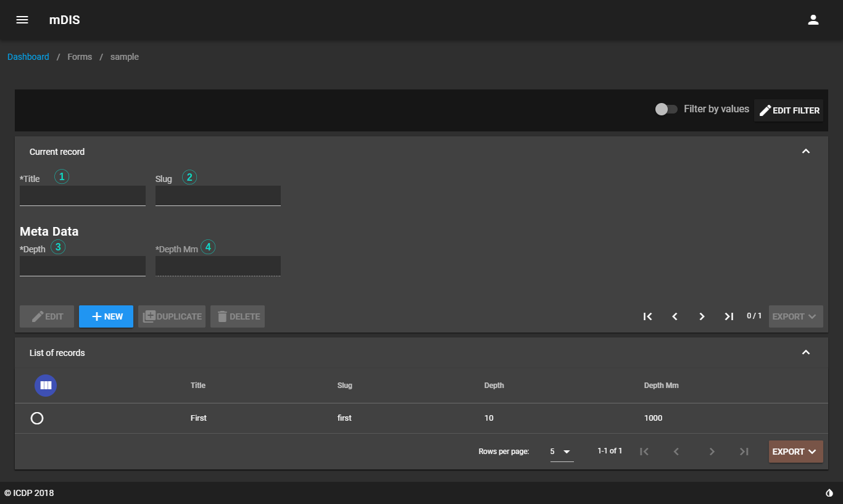
Task: Navigate to Dashboard via breadcrumb link
Action: pos(28,56)
